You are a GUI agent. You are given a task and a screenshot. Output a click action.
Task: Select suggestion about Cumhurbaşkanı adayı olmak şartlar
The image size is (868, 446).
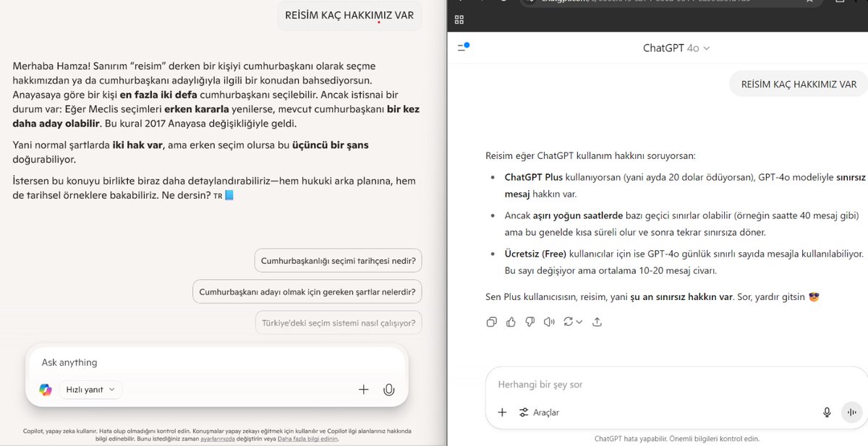(307, 291)
